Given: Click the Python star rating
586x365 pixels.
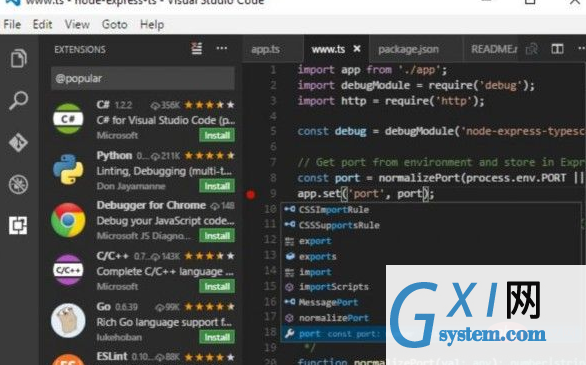Looking at the screenshot, I should [209, 155].
